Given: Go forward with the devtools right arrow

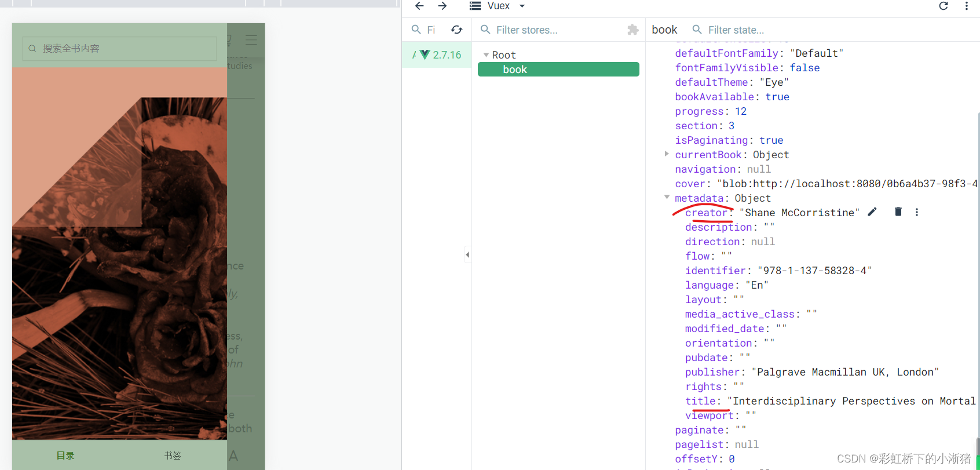Looking at the screenshot, I should (443, 6).
